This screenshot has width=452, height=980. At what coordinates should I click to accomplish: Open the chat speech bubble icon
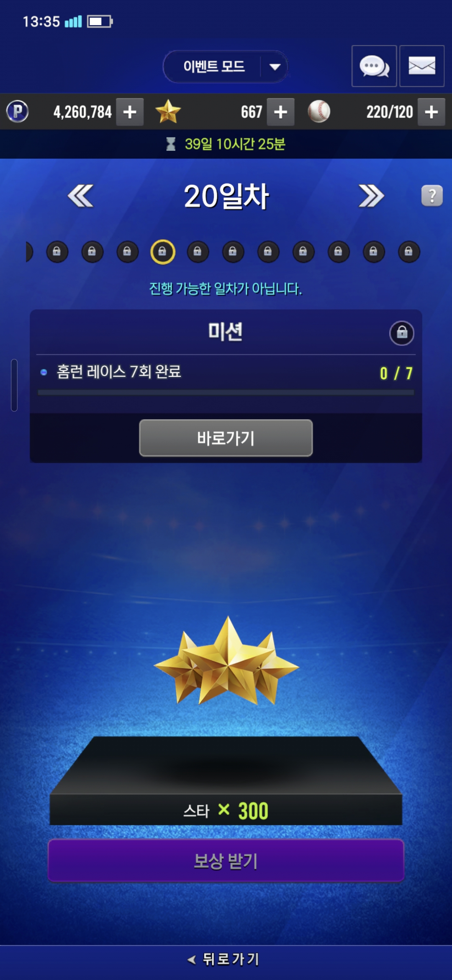(x=374, y=66)
